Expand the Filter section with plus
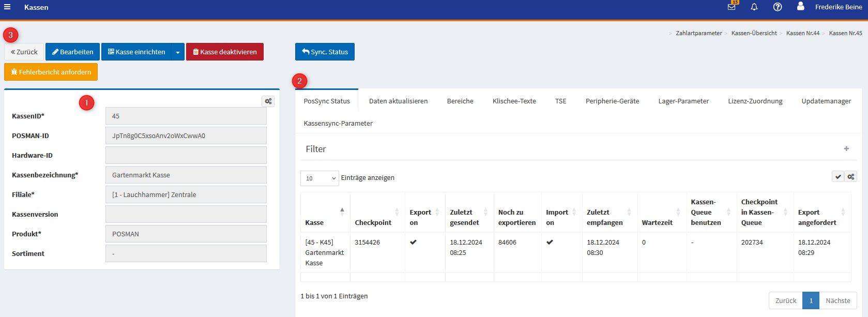Screen dimensions: 868x317 tap(846, 149)
